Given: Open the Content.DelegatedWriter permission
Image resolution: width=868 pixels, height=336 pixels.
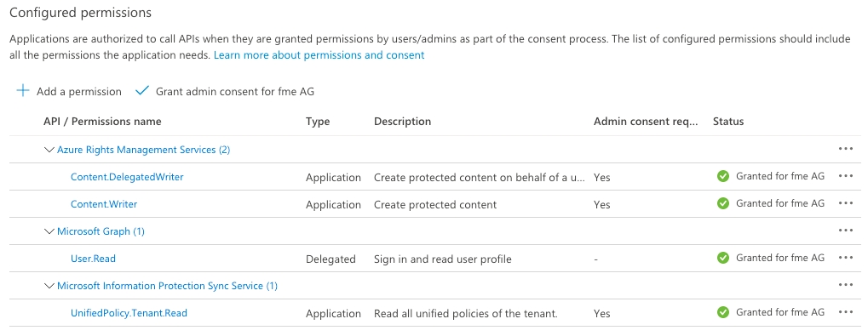Looking at the screenshot, I should click(127, 177).
